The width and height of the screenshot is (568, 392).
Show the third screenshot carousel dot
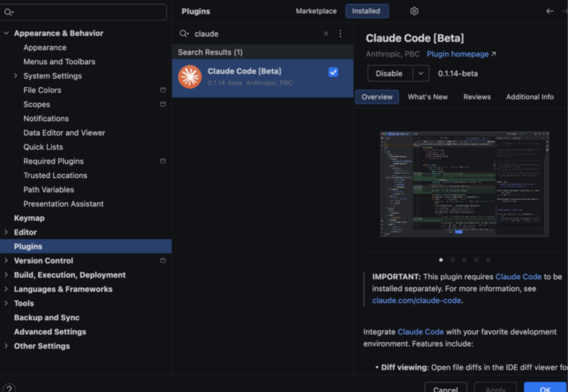click(x=465, y=260)
